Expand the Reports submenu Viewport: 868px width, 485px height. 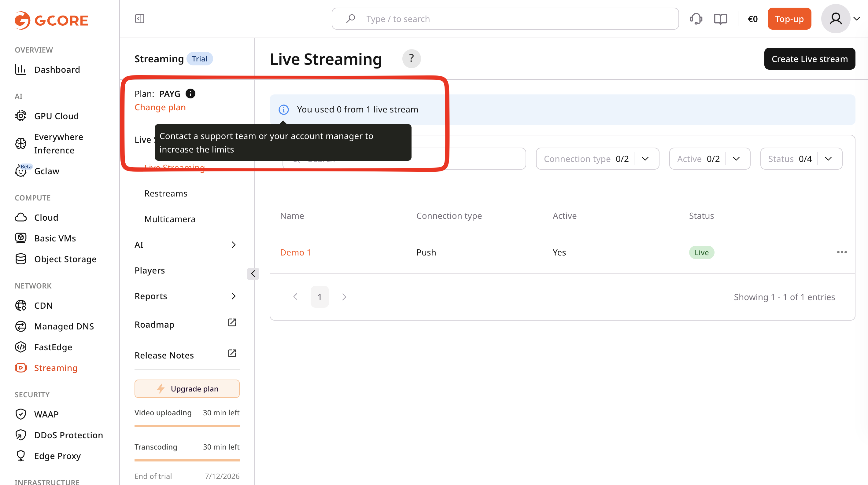pos(234,296)
